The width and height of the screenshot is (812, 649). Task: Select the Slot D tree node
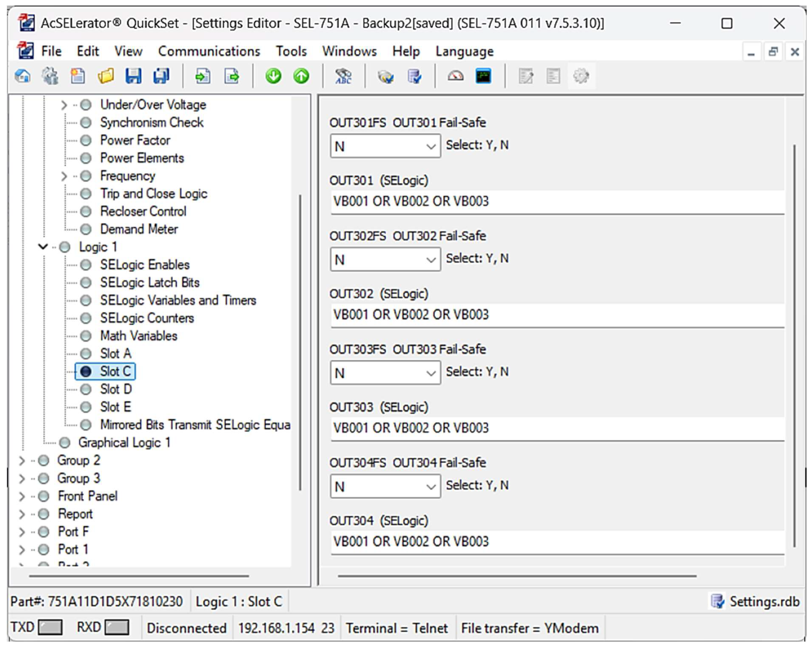pos(116,389)
